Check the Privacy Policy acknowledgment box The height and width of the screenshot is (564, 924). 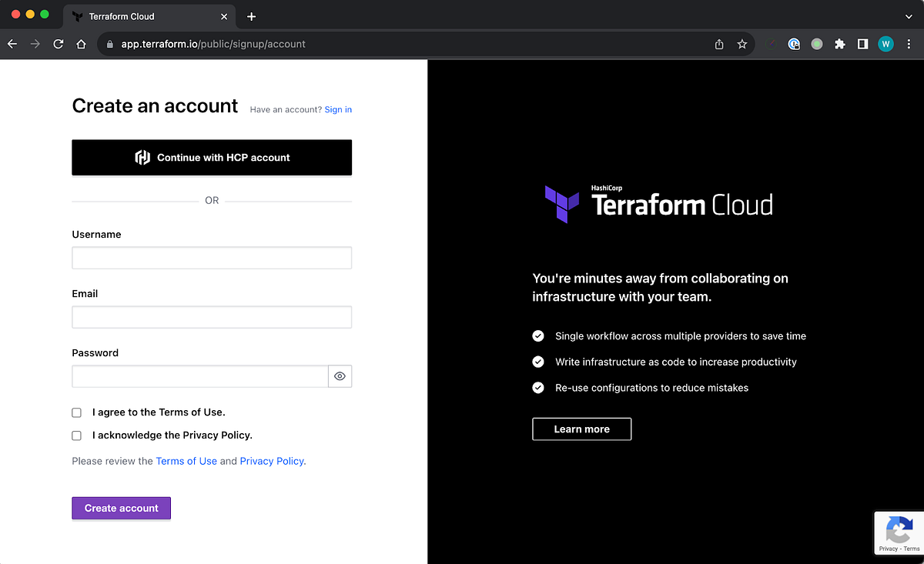coord(76,436)
